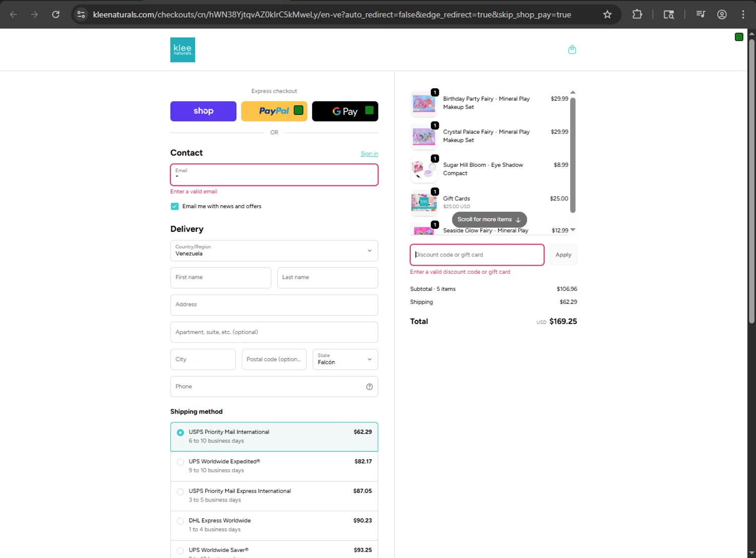756x558 pixels.
Task: Click the browser forward arrow
Action: pos(34,15)
